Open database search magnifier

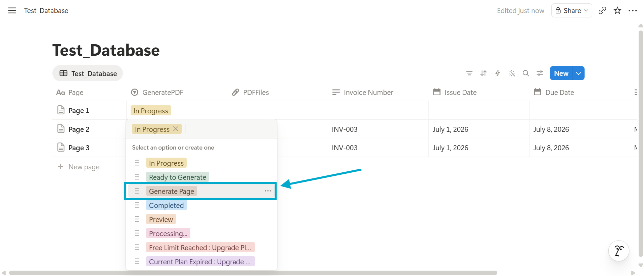click(x=526, y=73)
